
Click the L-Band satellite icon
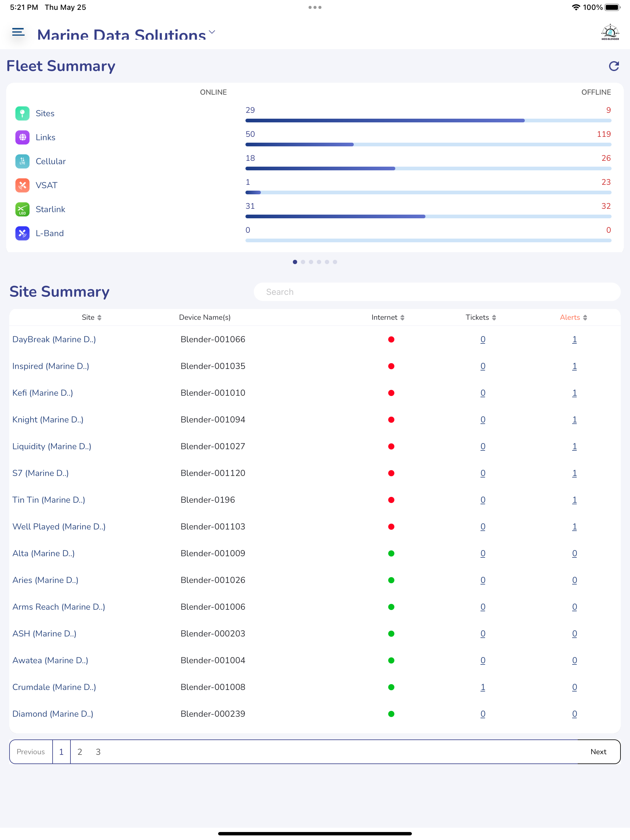22,233
